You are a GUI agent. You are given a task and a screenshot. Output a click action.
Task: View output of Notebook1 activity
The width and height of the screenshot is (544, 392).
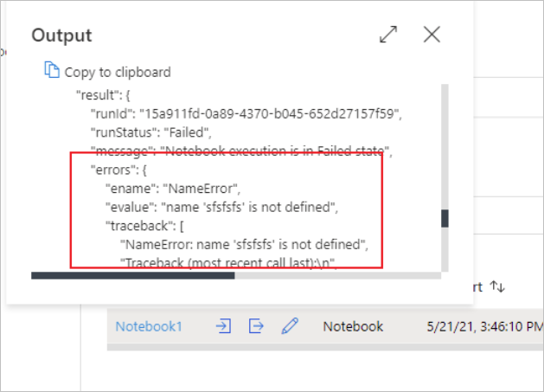click(x=256, y=326)
